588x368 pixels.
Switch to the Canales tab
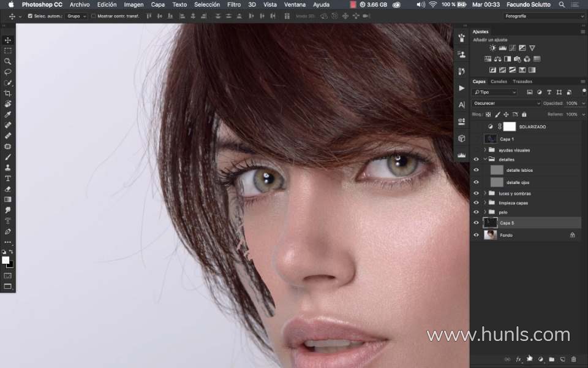[x=499, y=82]
